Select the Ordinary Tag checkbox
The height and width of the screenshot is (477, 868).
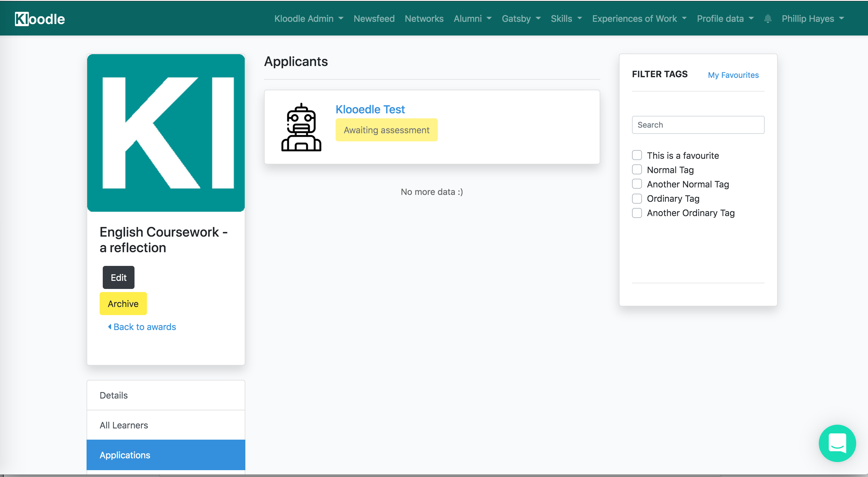tap(637, 198)
